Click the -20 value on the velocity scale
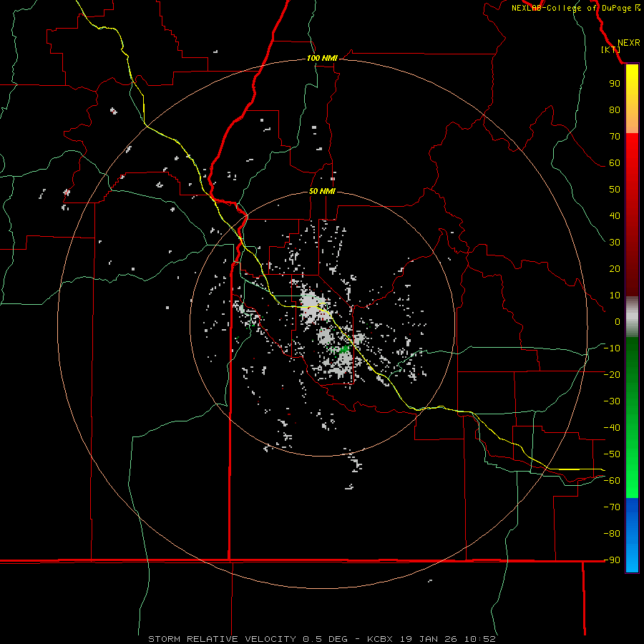The image size is (644, 644). [612, 374]
